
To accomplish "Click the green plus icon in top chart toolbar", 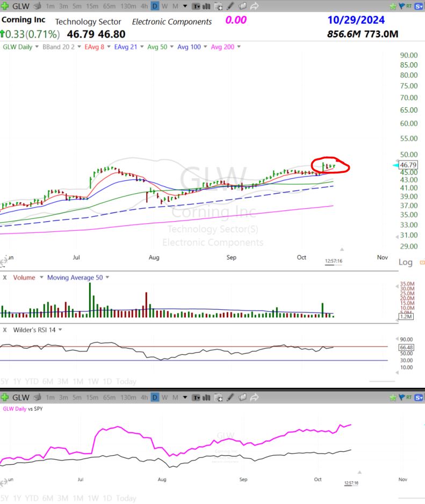I will click(x=4, y=6).
